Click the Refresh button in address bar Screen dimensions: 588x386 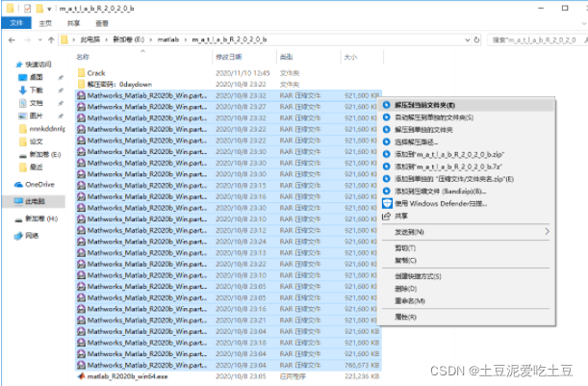(x=476, y=39)
